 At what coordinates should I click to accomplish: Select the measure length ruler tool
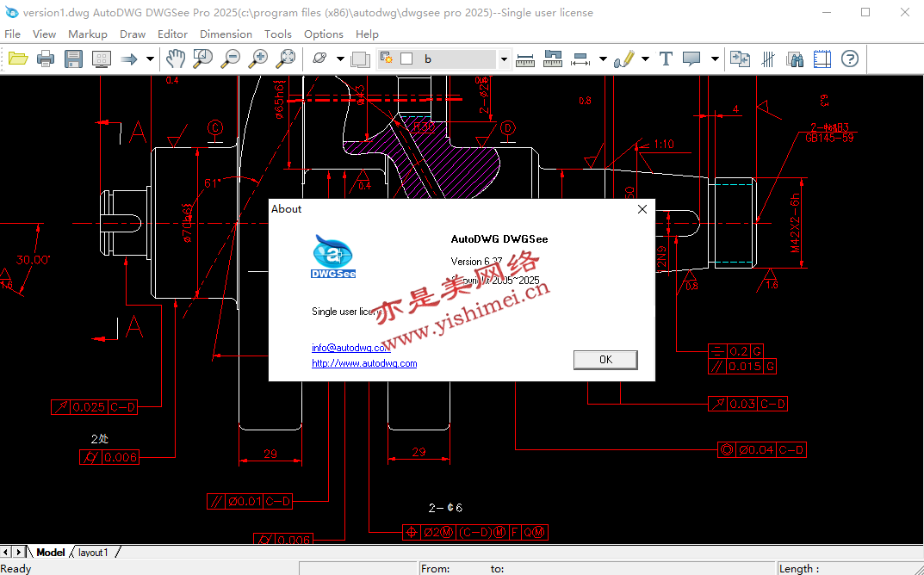[x=524, y=59]
